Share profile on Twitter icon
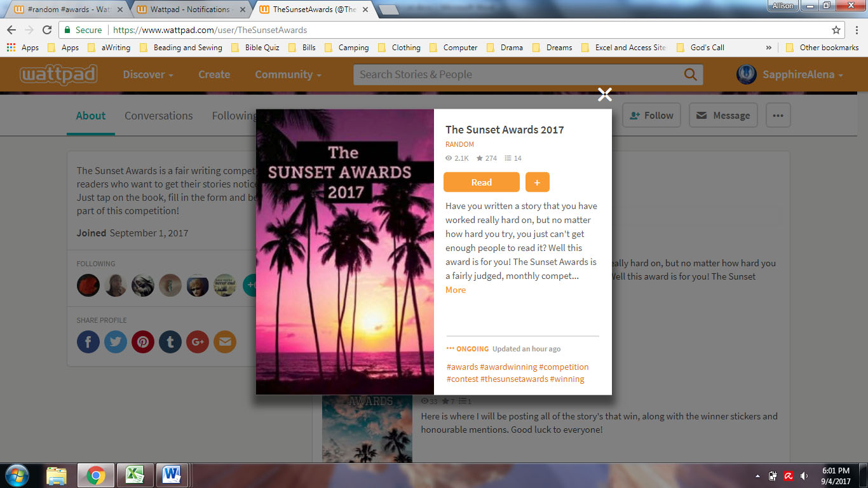 click(116, 342)
